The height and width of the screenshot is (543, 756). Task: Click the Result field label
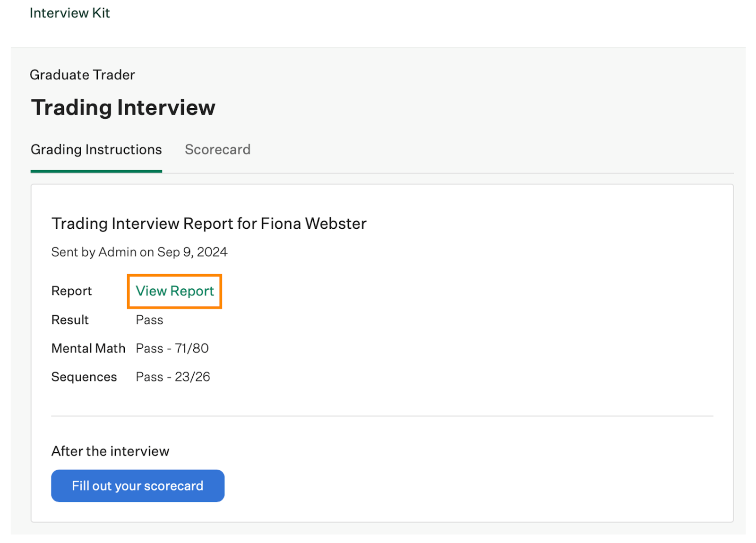click(70, 320)
